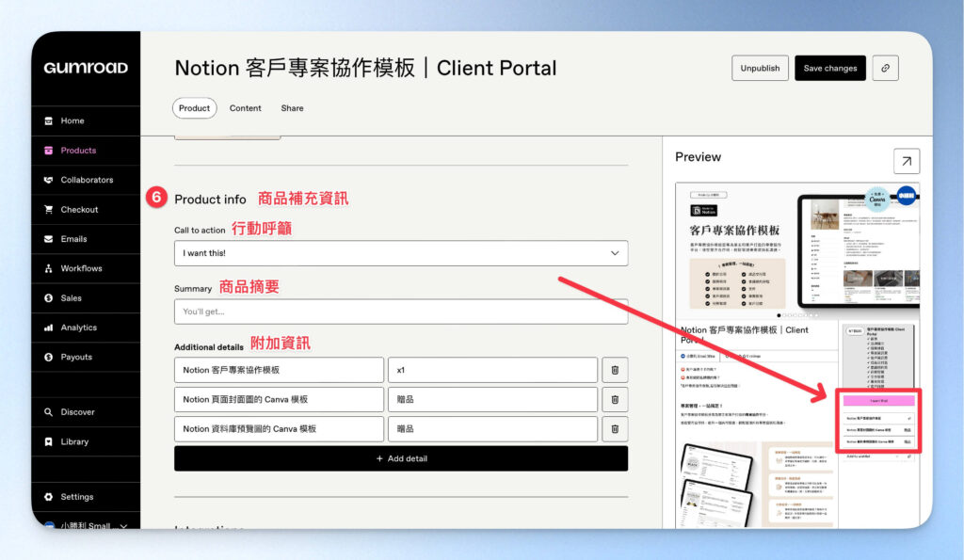This screenshot has height=560, width=964.
Task: Edit the Notion 客戶專案協作模板 name field
Action: coord(279,370)
